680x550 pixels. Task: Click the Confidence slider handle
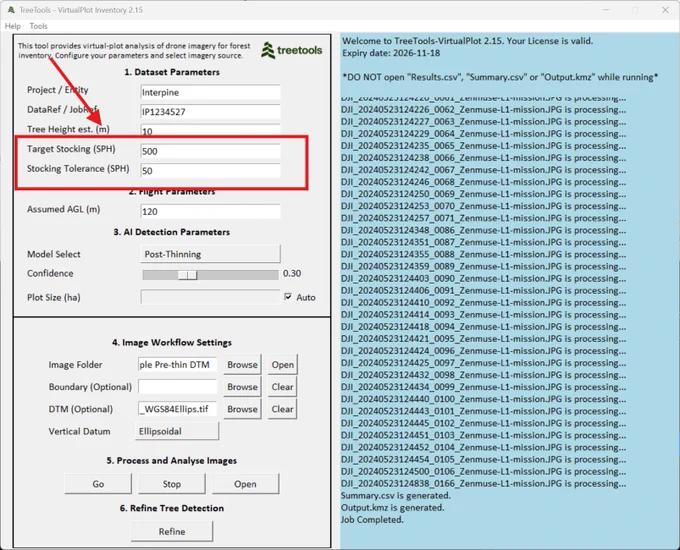tap(188, 275)
